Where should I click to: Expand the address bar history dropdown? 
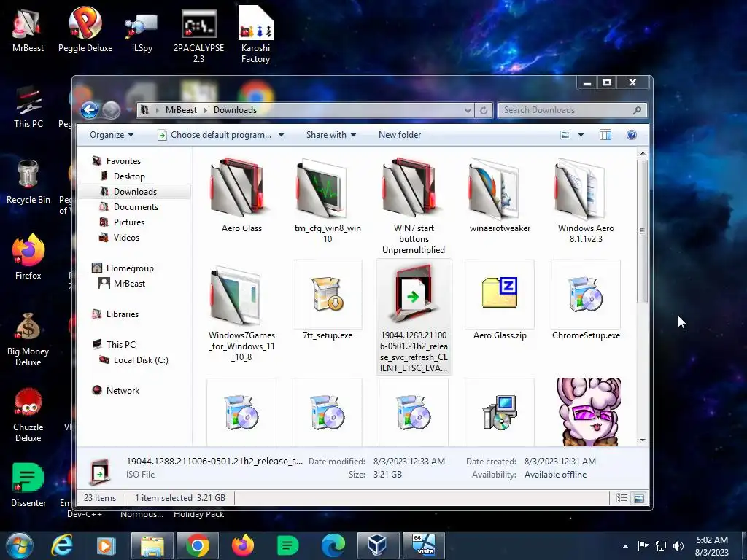468,110
